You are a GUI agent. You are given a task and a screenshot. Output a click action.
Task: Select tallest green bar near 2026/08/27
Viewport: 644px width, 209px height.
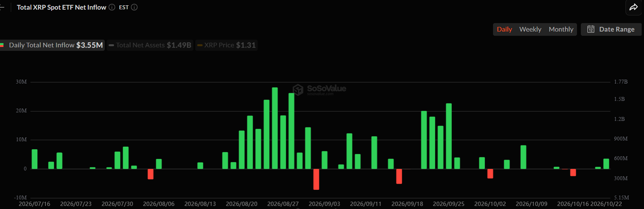[275, 128]
